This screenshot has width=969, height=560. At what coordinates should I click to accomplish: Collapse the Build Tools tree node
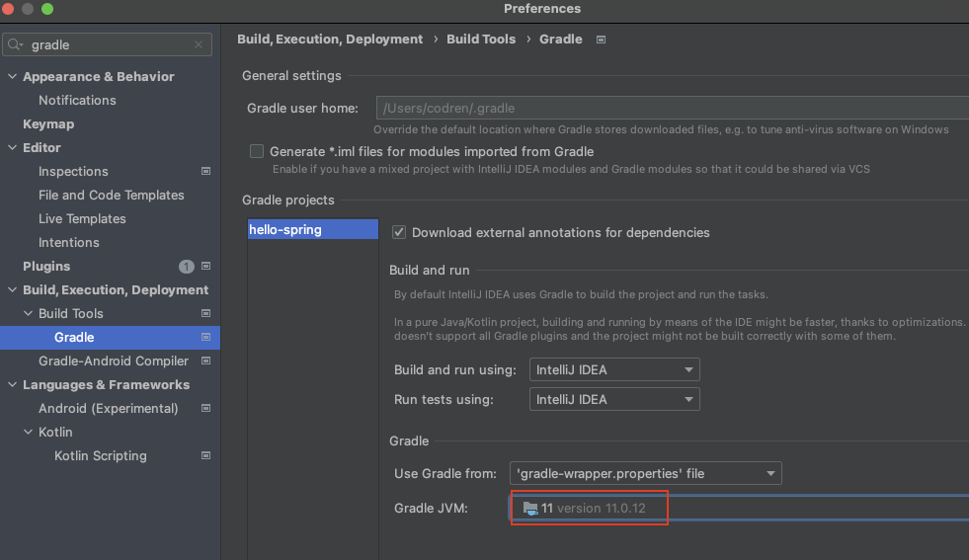click(29, 313)
